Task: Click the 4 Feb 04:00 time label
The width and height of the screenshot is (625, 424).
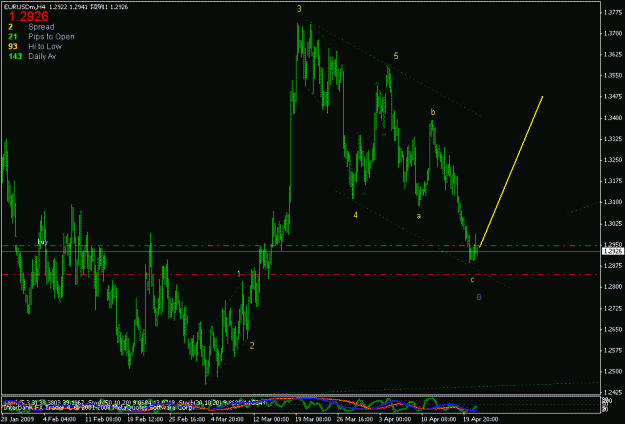Action: tap(60, 419)
